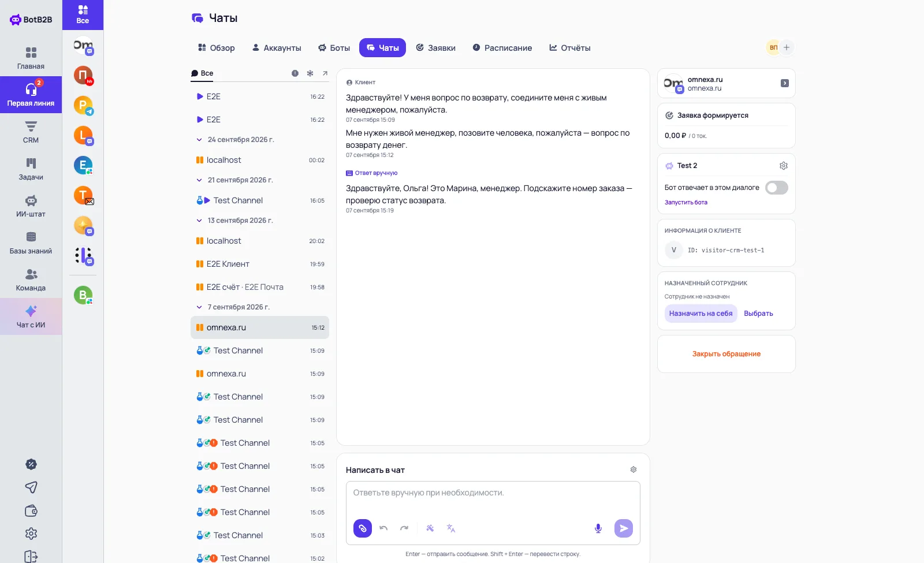Click the redo arrow in message composer
The width and height of the screenshot is (924, 563).
click(404, 528)
